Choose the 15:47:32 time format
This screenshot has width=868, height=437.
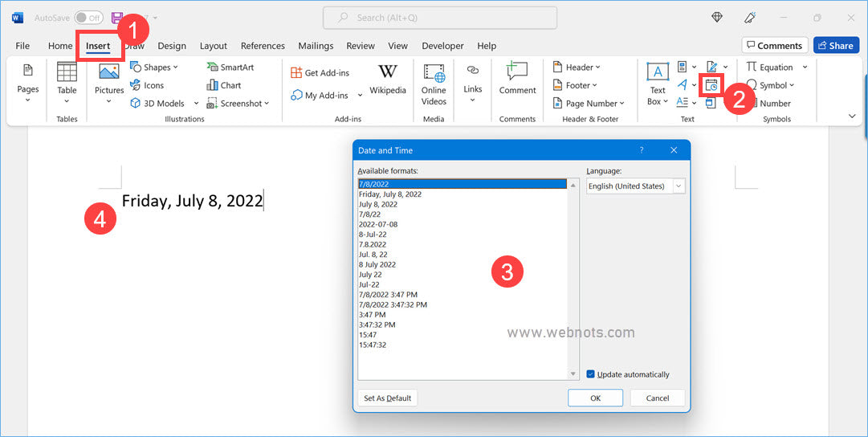pyautogui.click(x=463, y=345)
